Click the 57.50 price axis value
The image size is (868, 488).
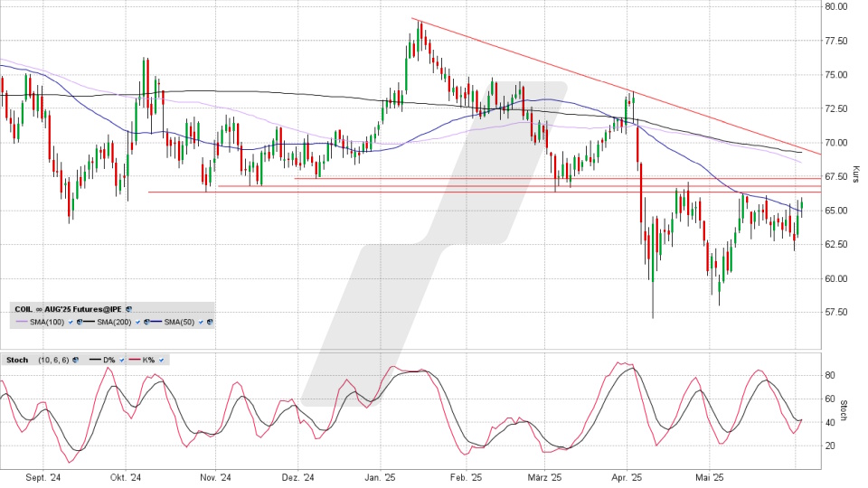pos(835,312)
